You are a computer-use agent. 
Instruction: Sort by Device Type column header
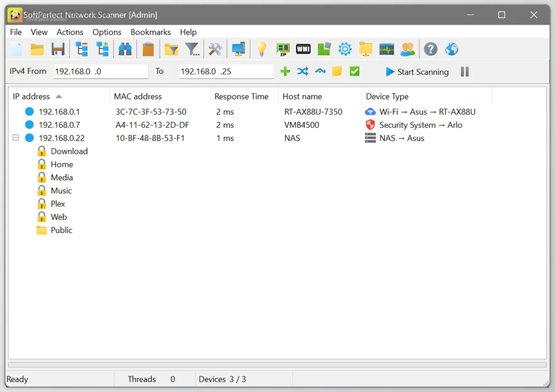coord(426,96)
